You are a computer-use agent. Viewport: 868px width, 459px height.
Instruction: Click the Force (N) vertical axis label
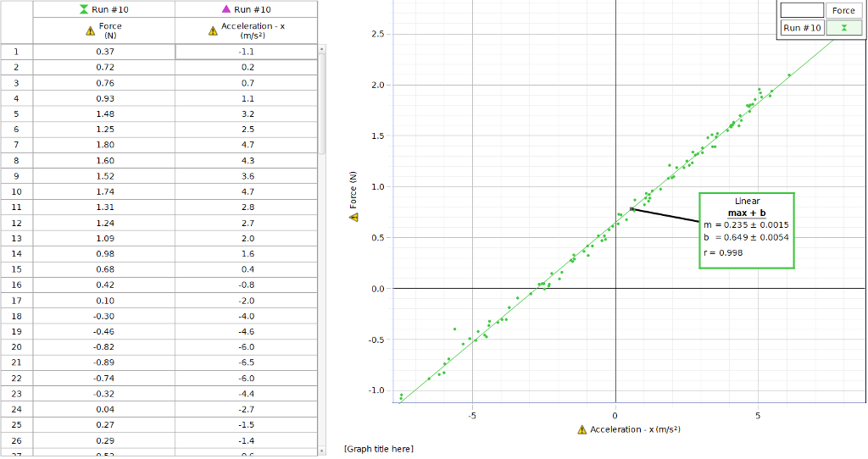click(353, 191)
